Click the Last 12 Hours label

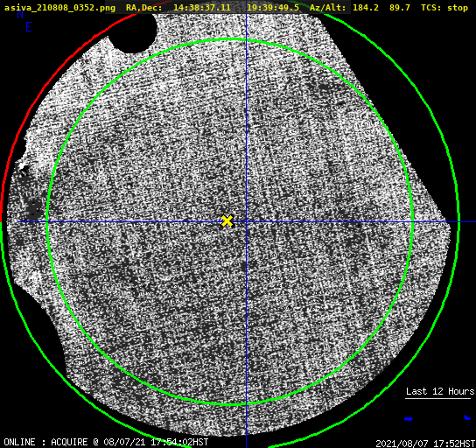pos(440,391)
